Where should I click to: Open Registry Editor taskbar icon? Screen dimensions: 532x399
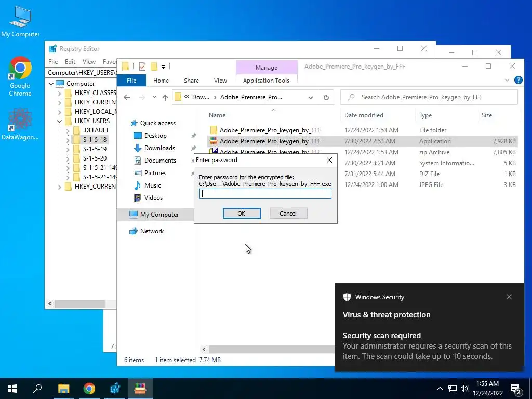(x=115, y=389)
